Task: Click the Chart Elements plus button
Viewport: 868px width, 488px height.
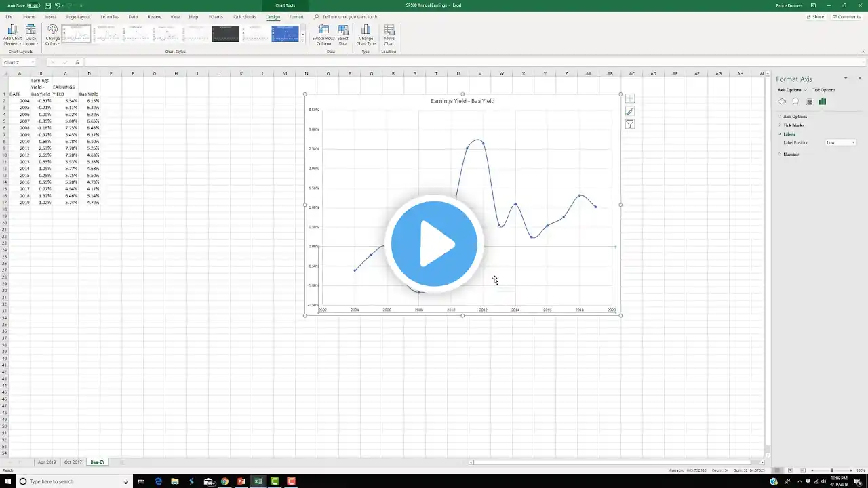Action: pos(630,99)
